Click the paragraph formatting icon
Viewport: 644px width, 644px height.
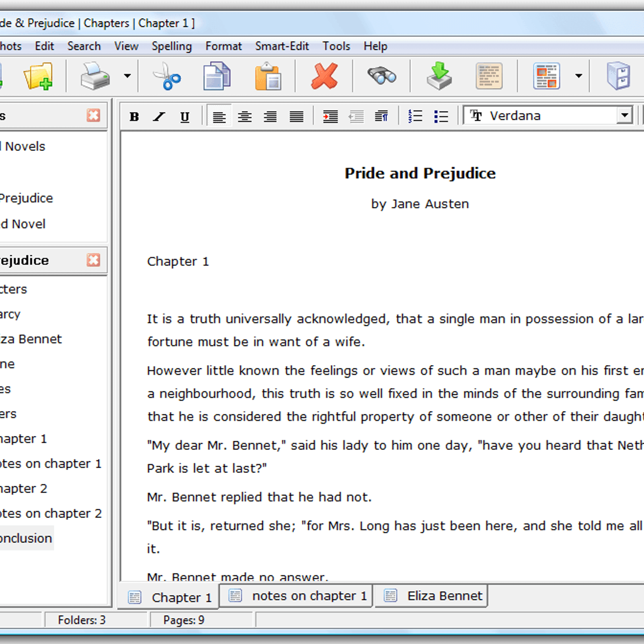(382, 117)
